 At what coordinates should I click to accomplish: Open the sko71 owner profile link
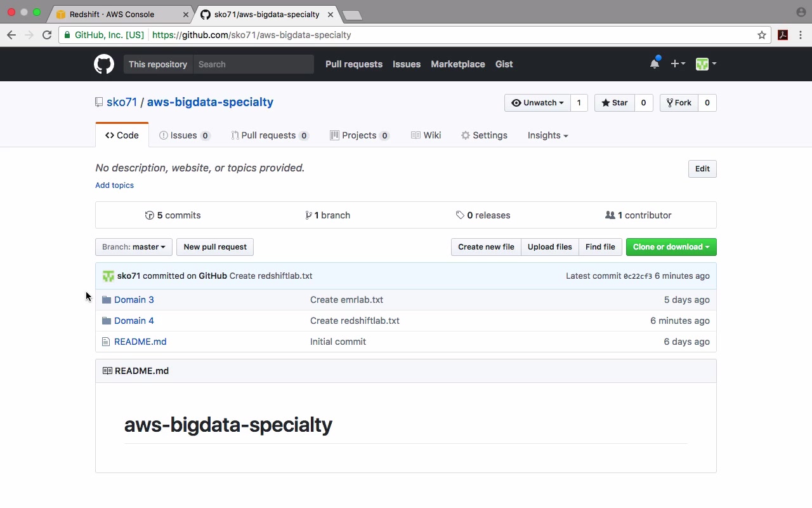point(122,102)
